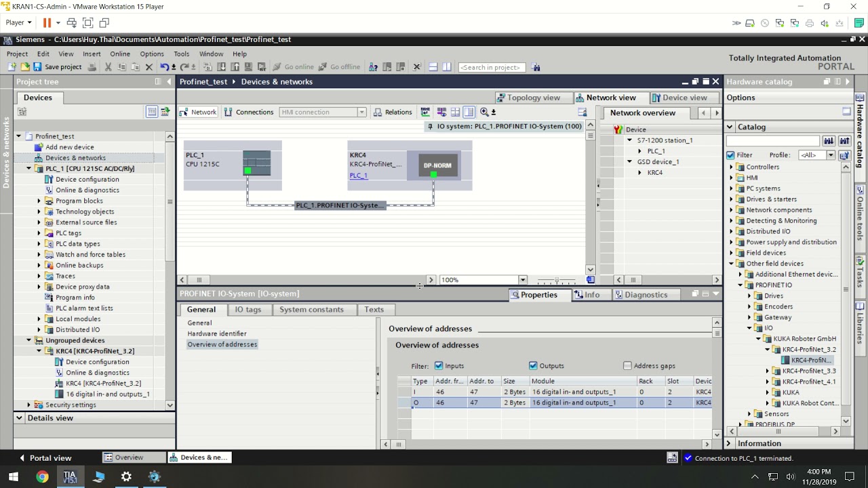Screen dimensions: 868x488
Task: Expand the Program blocks tree node
Action: click(x=39, y=201)
